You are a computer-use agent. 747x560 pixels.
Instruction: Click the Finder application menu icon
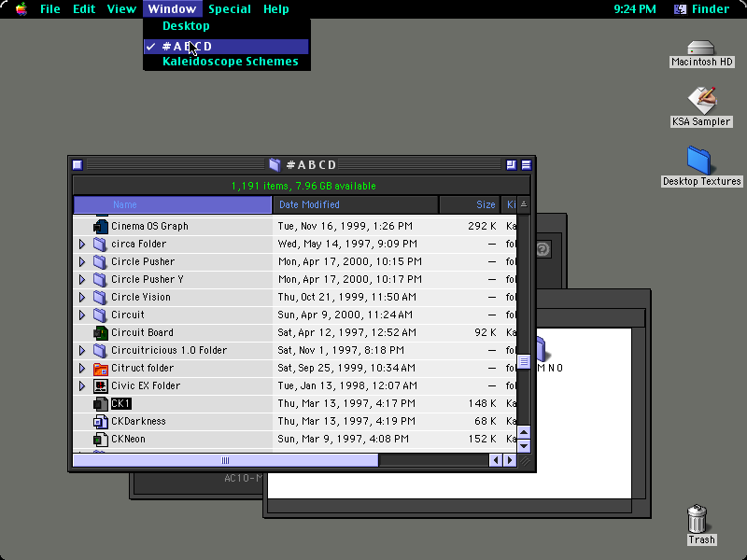pos(681,9)
